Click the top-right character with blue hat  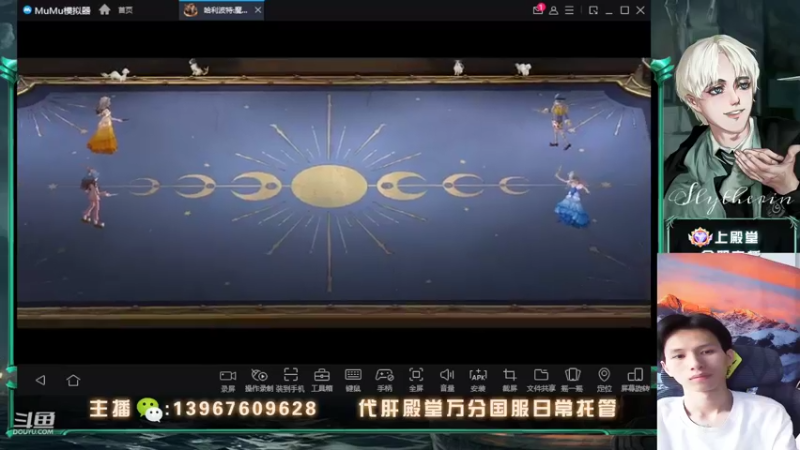click(x=559, y=121)
